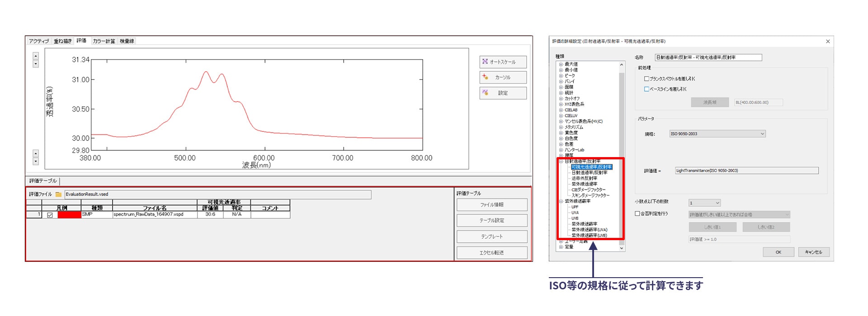Expand the XYZ表色系 tree node
868x316 pixels.
click(x=561, y=104)
